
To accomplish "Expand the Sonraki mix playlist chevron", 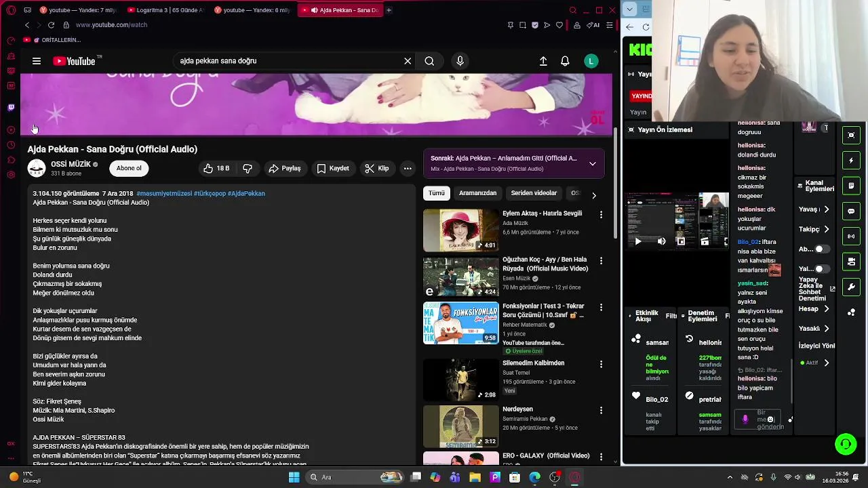I will tap(592, 163).
